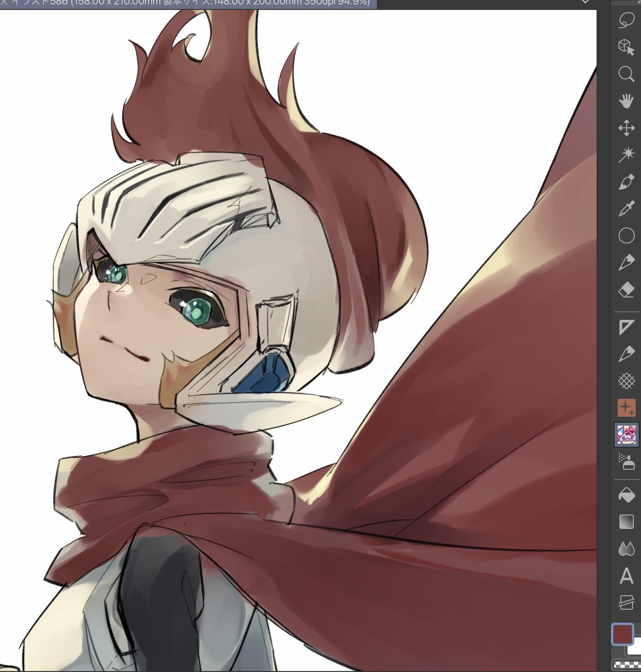
Task: Activate the Eraser tool
Action: click(x=626, y=290)
